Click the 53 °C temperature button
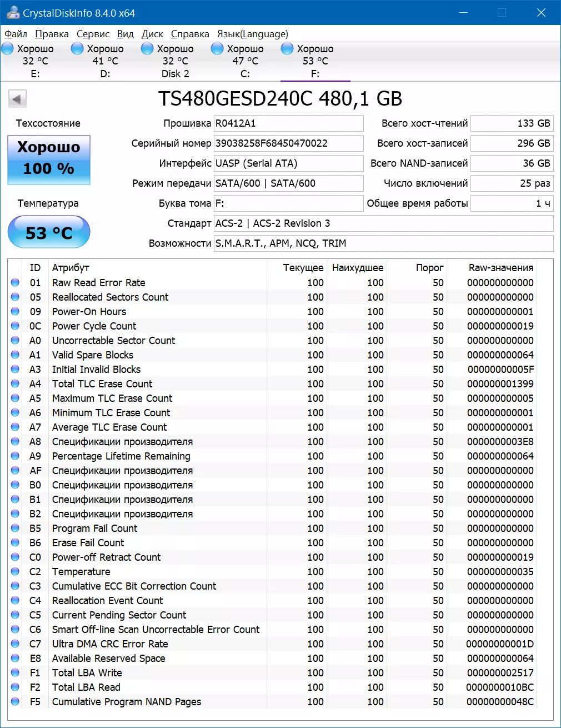Image resolution: width=561 pixels, height=728 pixels. click(x=49, y=232)
